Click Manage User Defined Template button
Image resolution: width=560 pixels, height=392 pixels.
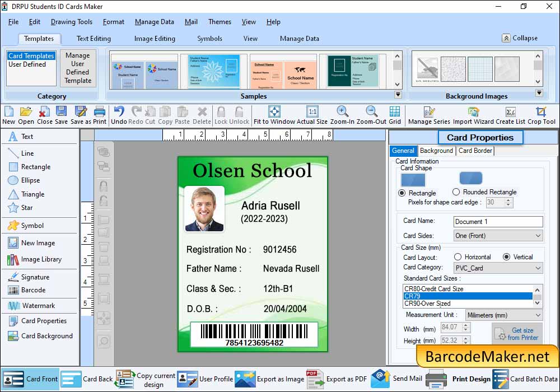pyautogui.click(x=78, y=68)
